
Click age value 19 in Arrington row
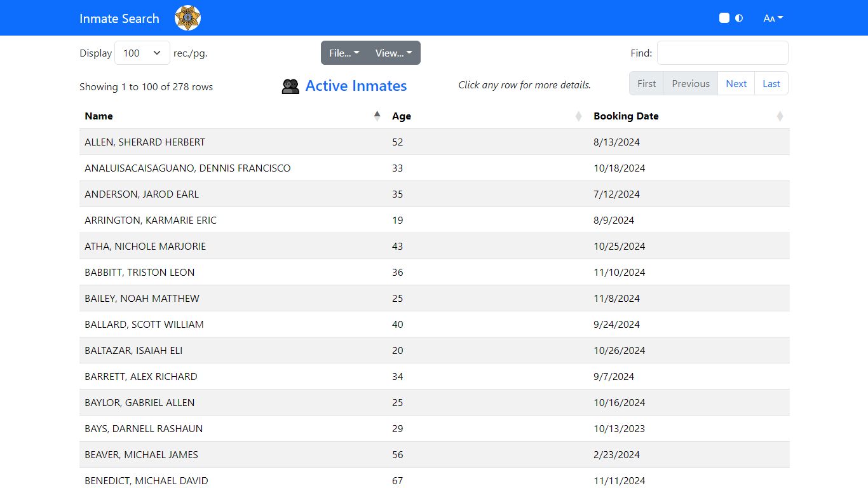click(398, 220)
